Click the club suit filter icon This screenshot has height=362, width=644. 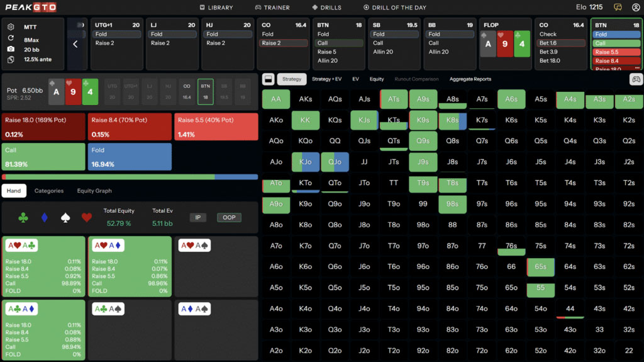pyautogui.click(x=23, y=217)
